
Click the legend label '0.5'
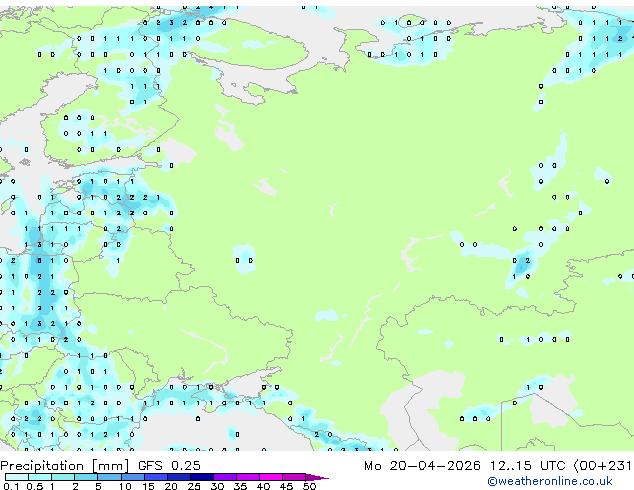click(x=35, y=486)
